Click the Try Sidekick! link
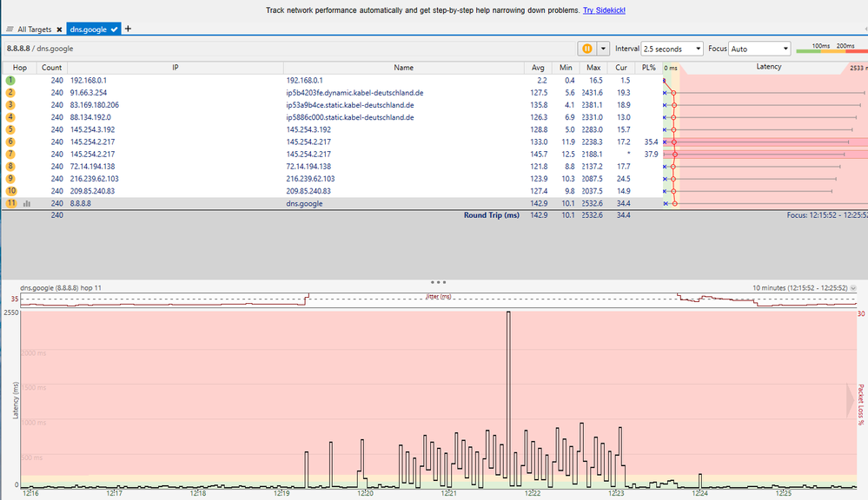This screenshot has width=868, height=500. (604, 10)
